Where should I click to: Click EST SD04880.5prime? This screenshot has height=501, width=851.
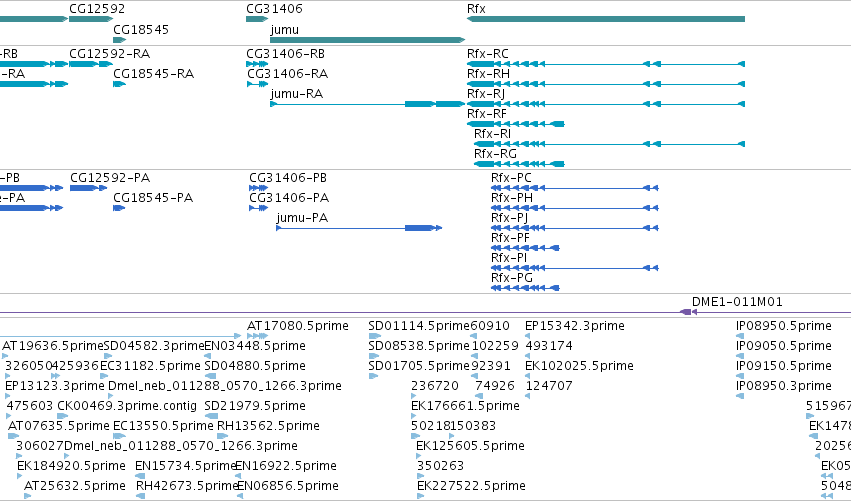pyautogui.click(x=255, y=366)
